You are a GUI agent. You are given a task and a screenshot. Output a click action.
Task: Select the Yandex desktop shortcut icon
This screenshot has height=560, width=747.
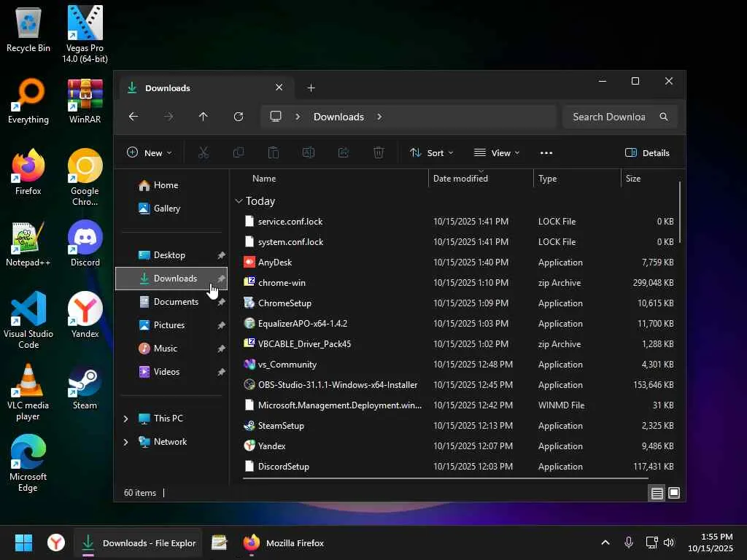[85, 315]
